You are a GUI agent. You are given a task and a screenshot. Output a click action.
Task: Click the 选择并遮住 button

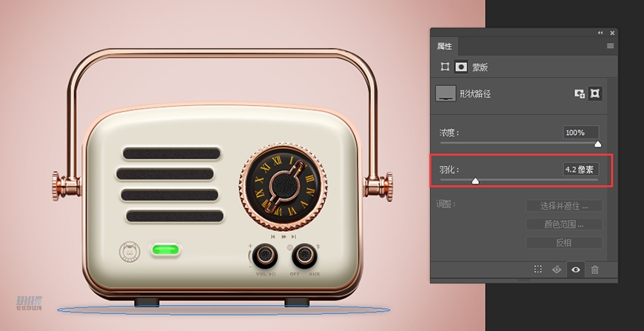563,206
